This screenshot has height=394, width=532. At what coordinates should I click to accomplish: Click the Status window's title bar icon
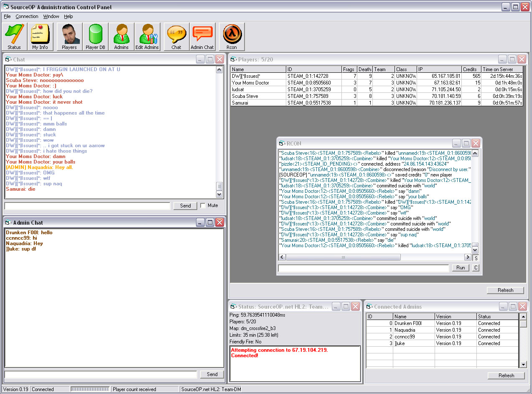click(234, 307)
